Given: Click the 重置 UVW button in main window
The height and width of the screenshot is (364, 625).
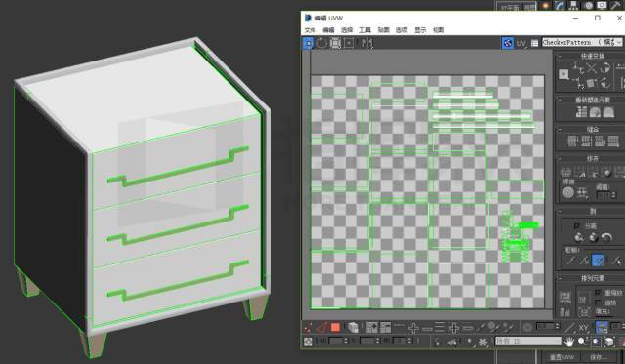Looking at the screenshot, I should (x=562, y=357).
